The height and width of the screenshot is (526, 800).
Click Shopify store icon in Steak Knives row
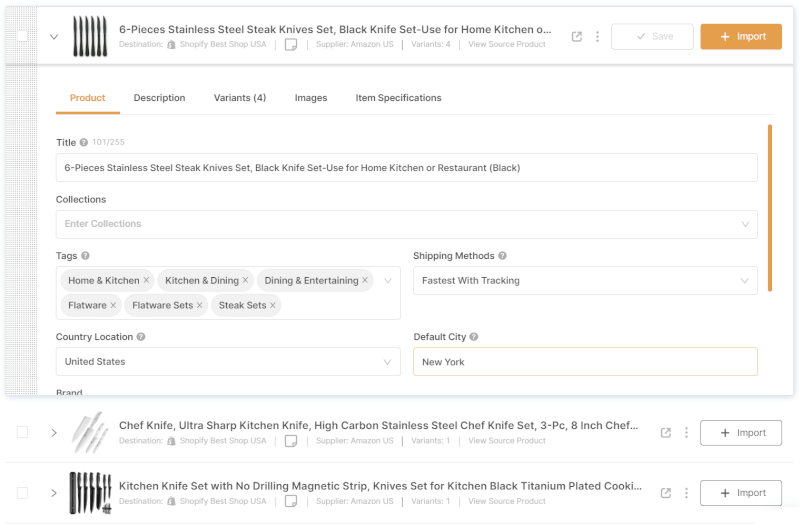pyautogui.click(x=171, y=44)
